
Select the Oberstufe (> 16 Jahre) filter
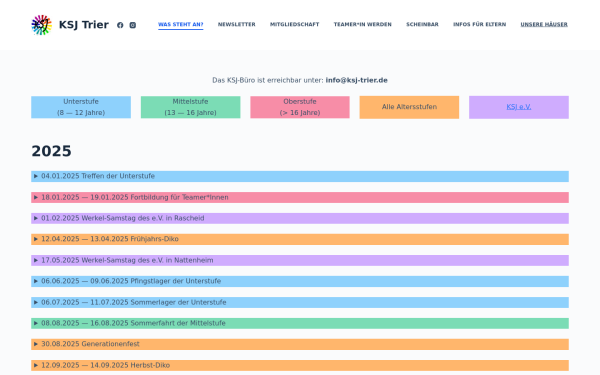(300, 107)
